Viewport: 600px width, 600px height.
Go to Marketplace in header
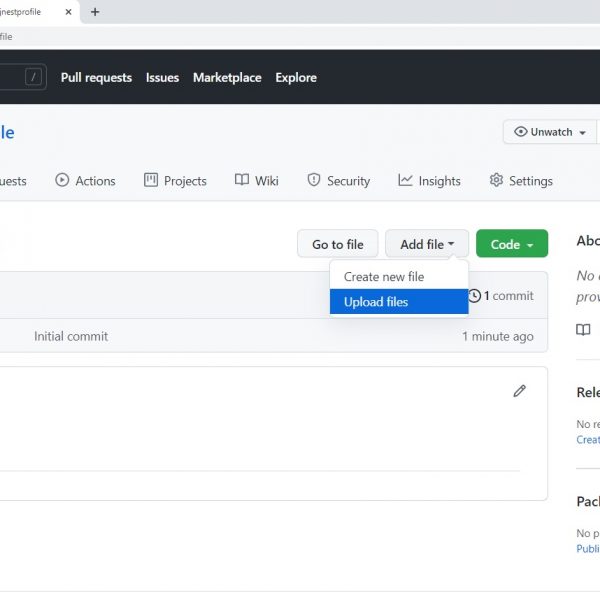(x=227, y=78)
